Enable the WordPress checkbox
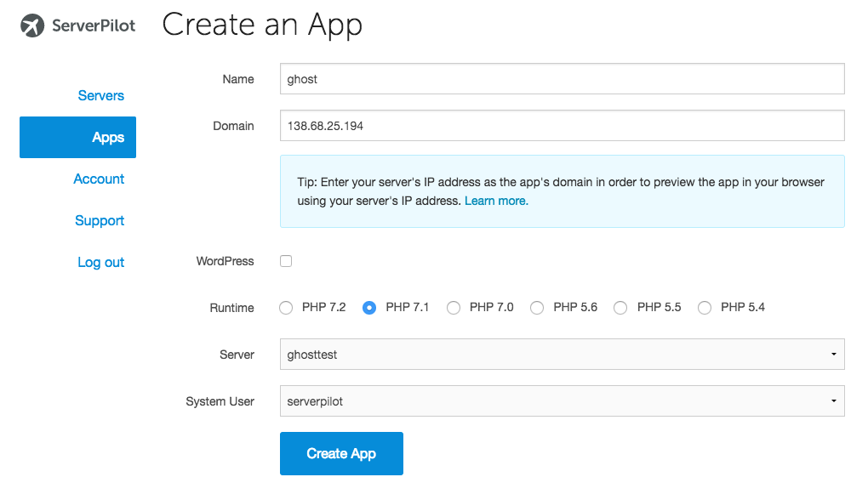Screen dimensions: 868x494 [x=285, y=261]
